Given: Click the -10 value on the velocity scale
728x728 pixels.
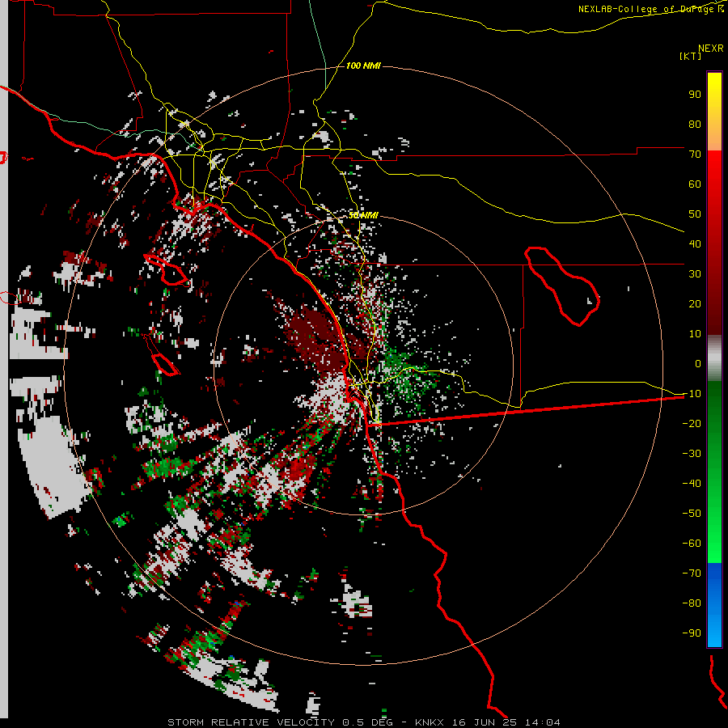Looking at the screenshot, I should point(692,394).
